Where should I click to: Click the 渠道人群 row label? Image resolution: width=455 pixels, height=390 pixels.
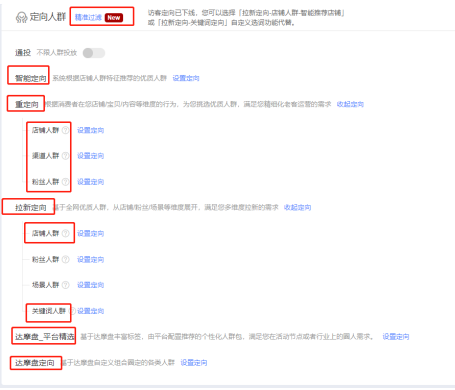point(45,156)
